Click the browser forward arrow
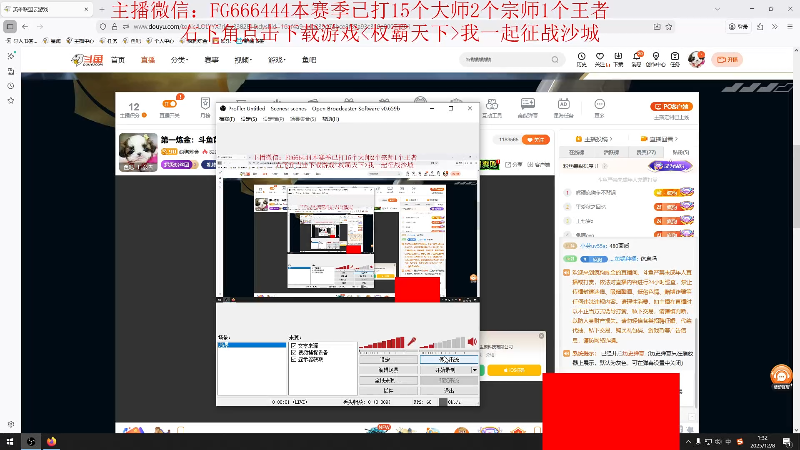 (40, 27)
